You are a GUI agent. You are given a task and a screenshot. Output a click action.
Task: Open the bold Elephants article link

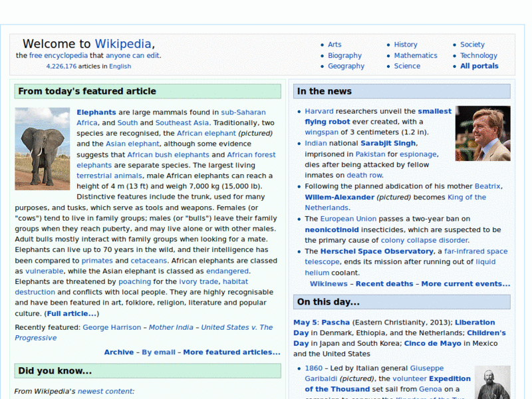(96, 112)
